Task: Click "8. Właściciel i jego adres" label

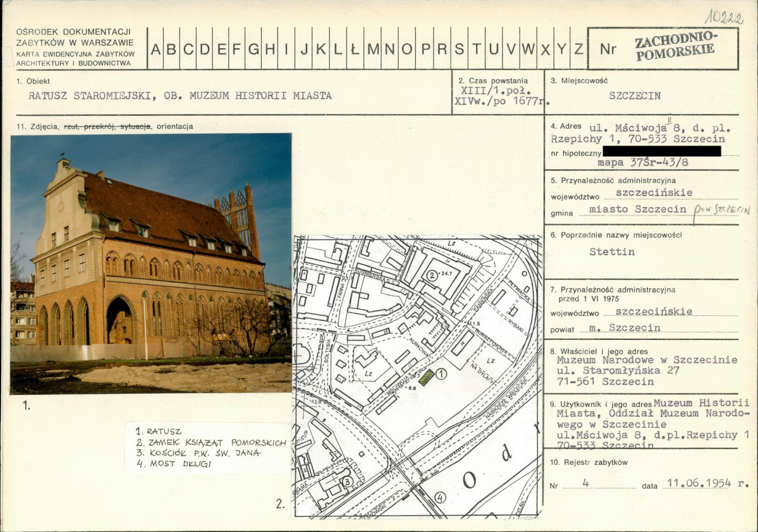Action: point(599,352)
